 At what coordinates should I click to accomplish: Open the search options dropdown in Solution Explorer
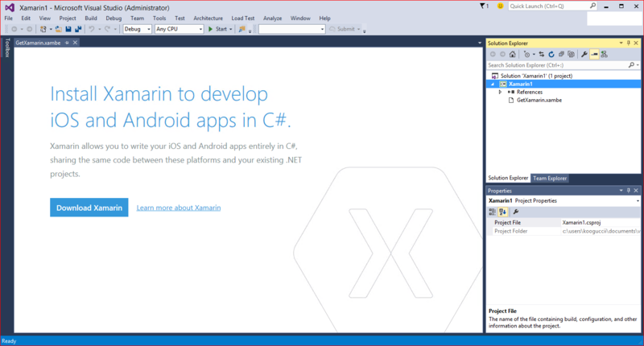tap(638, 65)
